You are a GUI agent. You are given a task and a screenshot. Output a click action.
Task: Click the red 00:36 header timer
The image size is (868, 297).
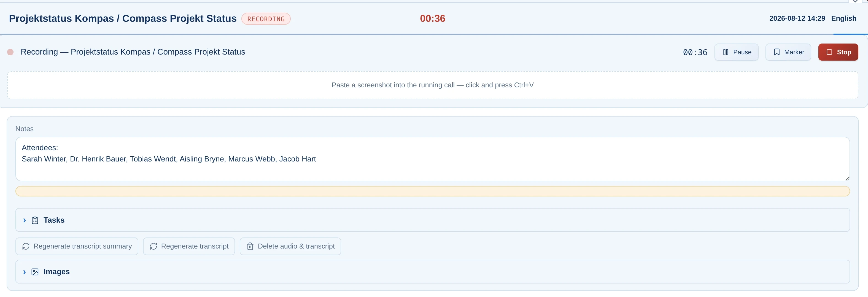pyautogui.click(x=433, y=18)
